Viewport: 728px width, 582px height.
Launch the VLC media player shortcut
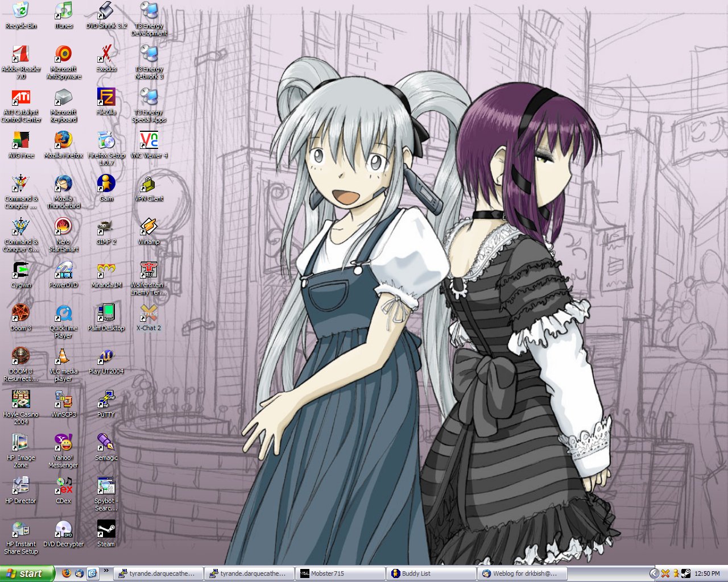click(64, 364)
